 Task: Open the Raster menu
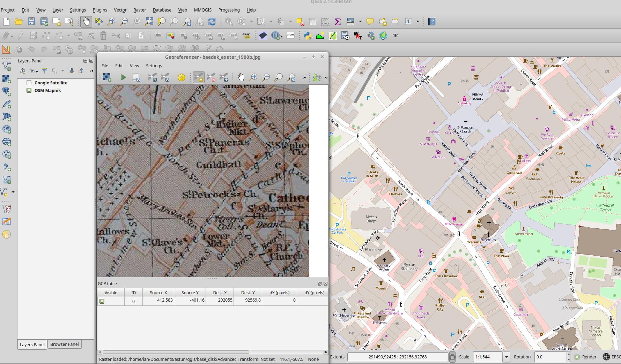pos(140,10)
